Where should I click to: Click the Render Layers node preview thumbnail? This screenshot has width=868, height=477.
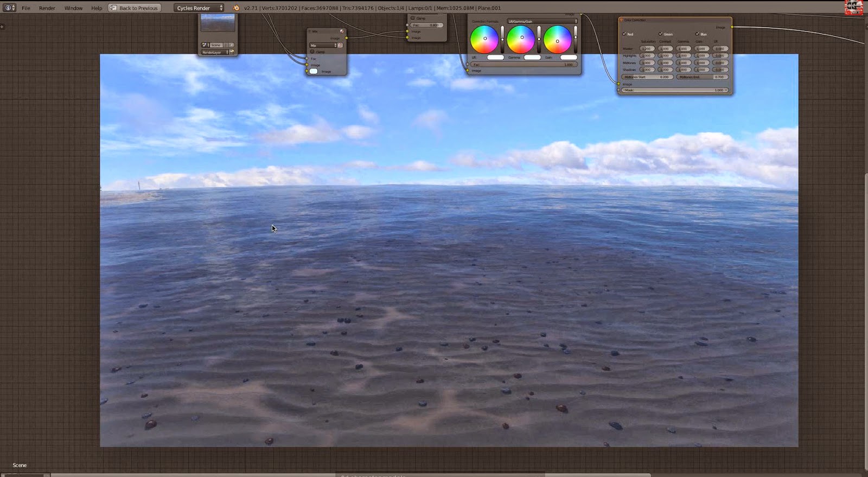click(x=218, y=23)
